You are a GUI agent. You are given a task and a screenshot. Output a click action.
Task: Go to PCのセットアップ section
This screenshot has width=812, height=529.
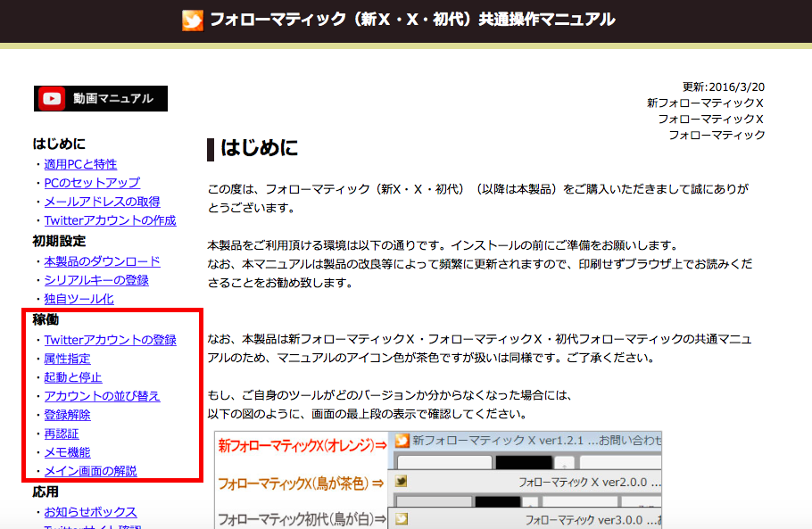pyautogui.click(x=92, y=183)
